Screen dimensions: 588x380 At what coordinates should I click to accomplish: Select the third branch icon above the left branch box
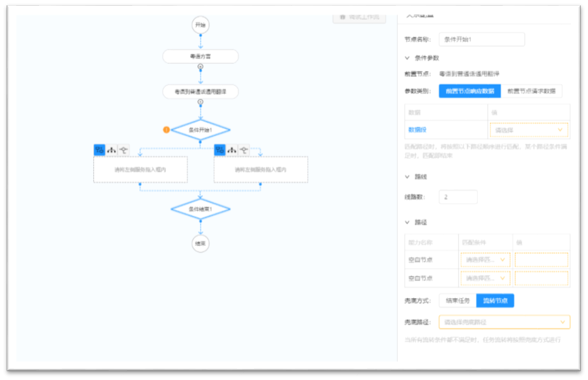123,150
